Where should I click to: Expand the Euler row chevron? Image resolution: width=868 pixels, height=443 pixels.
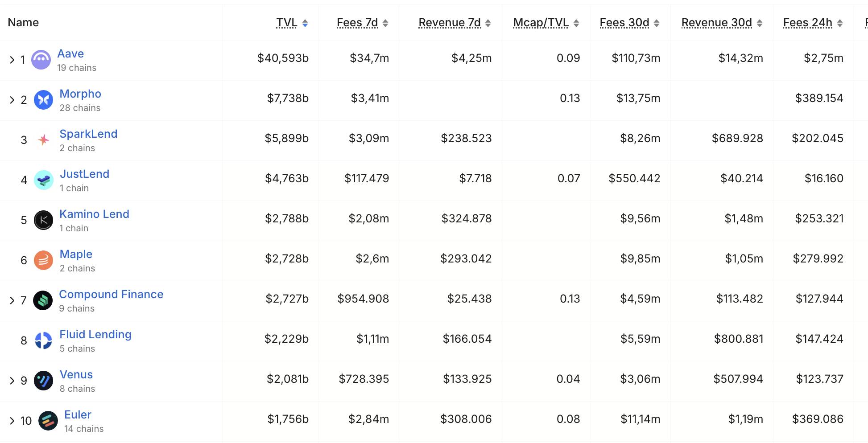click(x=12, y=421)
